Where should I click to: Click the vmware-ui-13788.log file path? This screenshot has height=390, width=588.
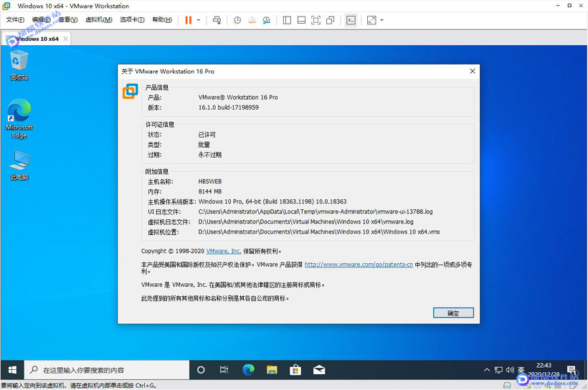[316, 211]
